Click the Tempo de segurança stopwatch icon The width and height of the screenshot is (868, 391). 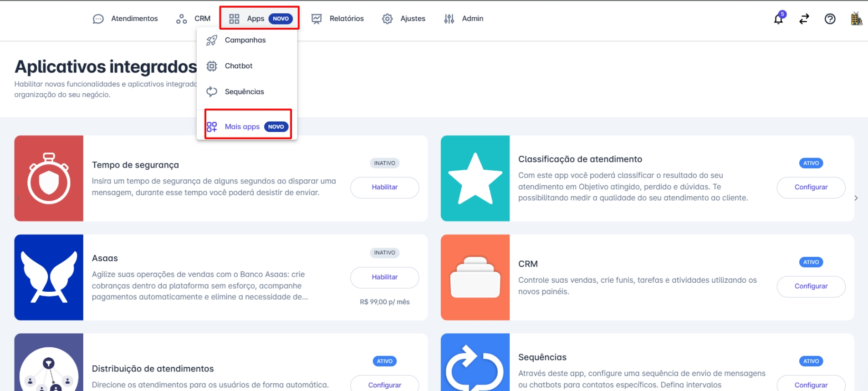[49, 178]
